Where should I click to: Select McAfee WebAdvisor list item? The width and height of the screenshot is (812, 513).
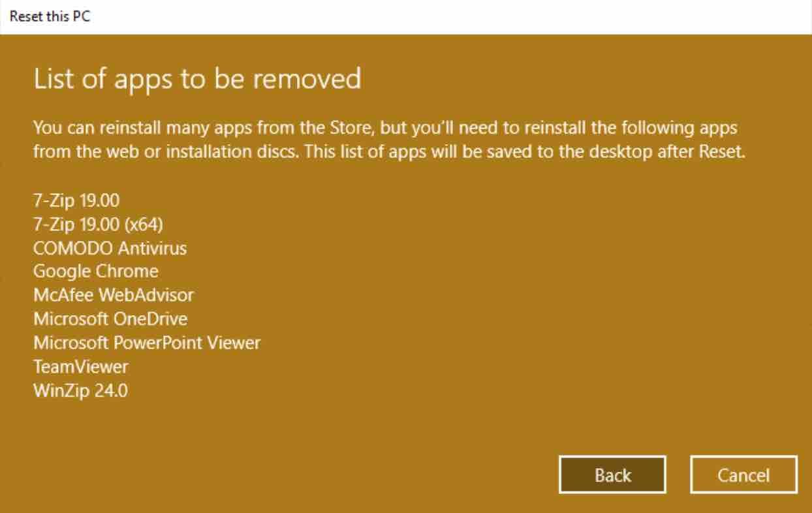point(114,295)
